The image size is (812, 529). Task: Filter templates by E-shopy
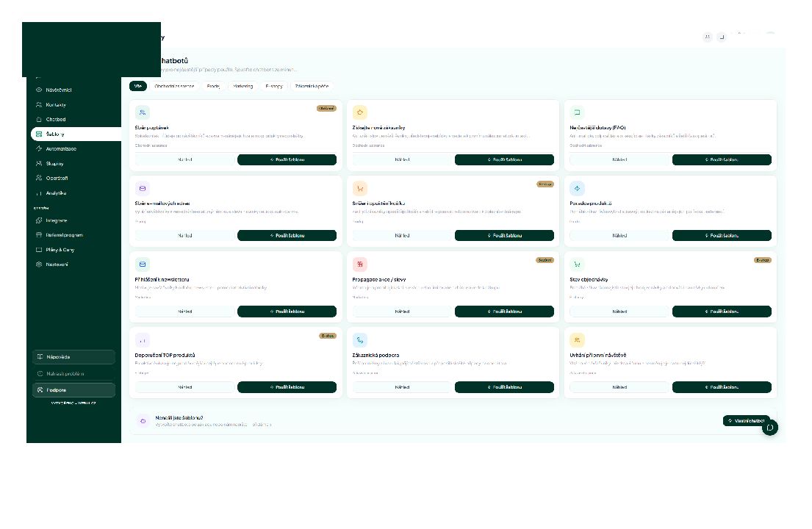[274, 87]
